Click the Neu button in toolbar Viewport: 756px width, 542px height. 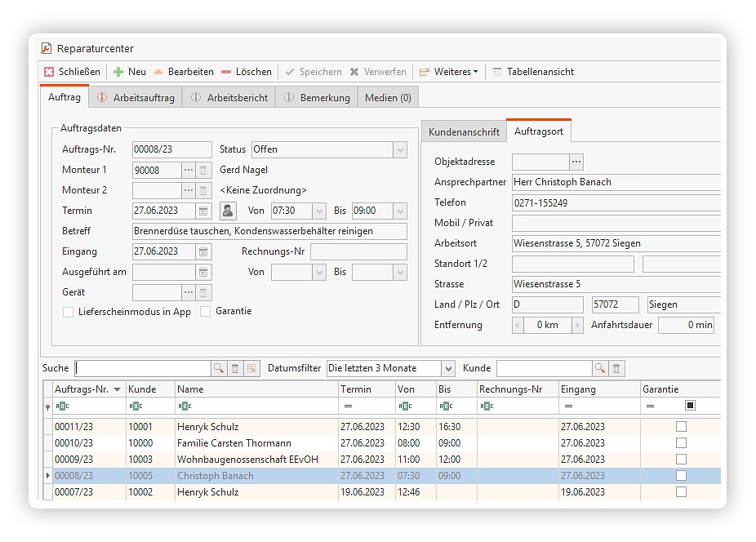pos(129,72)
